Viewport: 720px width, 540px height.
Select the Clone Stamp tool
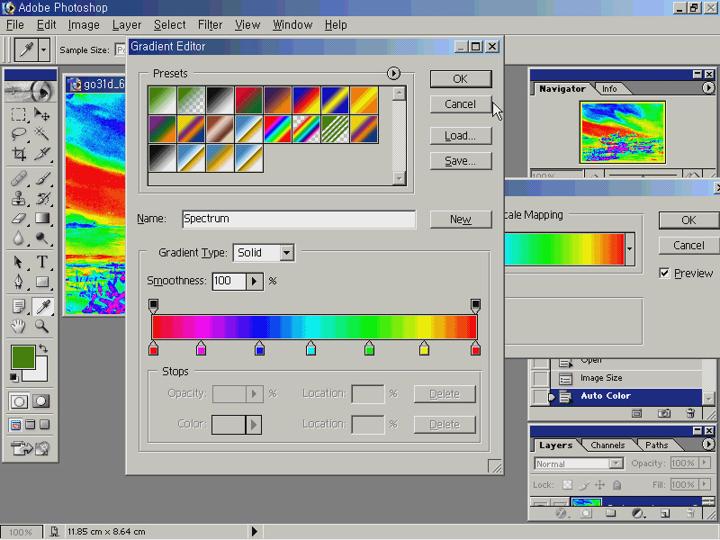click(x=18, y=198)
